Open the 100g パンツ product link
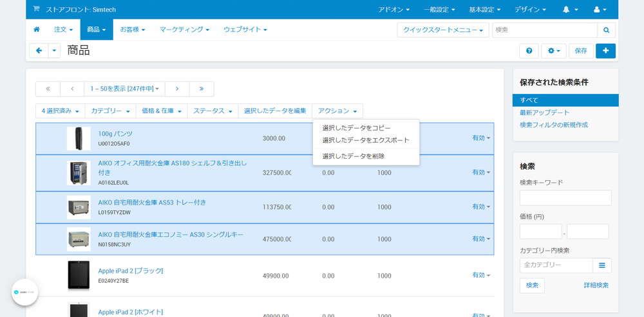The height and width of the screenshot is (317, 644). 115,134
